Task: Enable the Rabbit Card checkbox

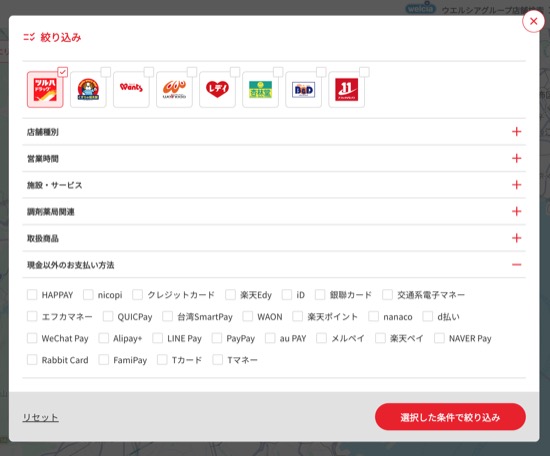Action: [32, 360]
